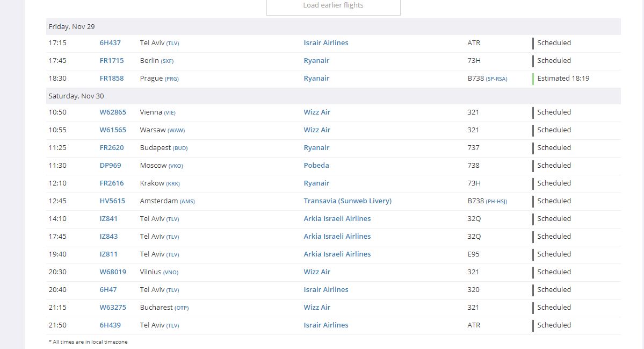Screen dimensions: 644x349
Task: Open flight 6H437 details
Action: click(110, 43)
